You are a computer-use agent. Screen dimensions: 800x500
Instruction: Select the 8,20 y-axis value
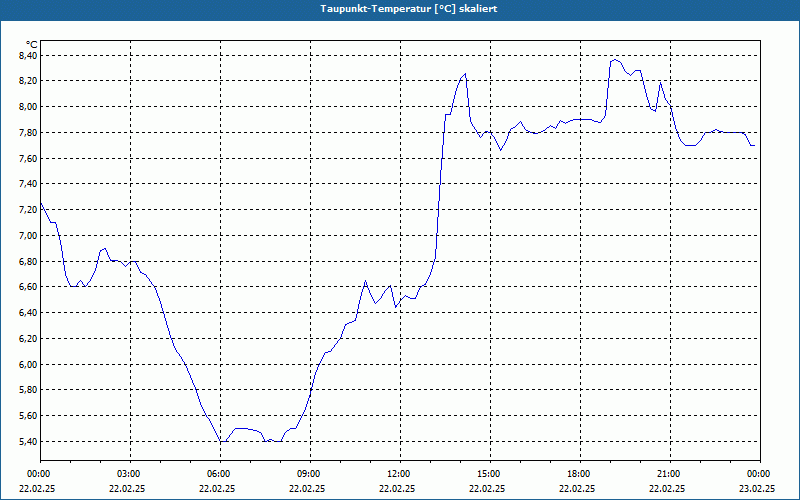point(28,81)
